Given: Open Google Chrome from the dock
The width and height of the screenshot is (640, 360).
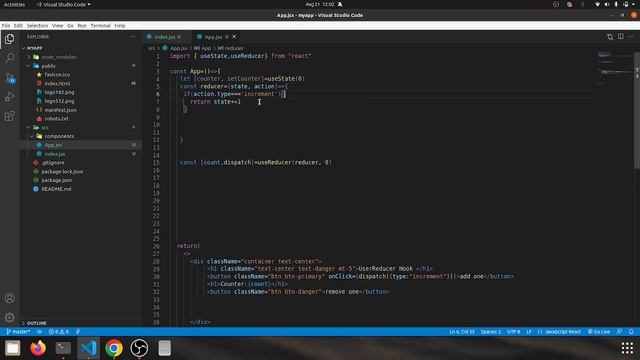Looking at the screenshot, I should point(114,348).
